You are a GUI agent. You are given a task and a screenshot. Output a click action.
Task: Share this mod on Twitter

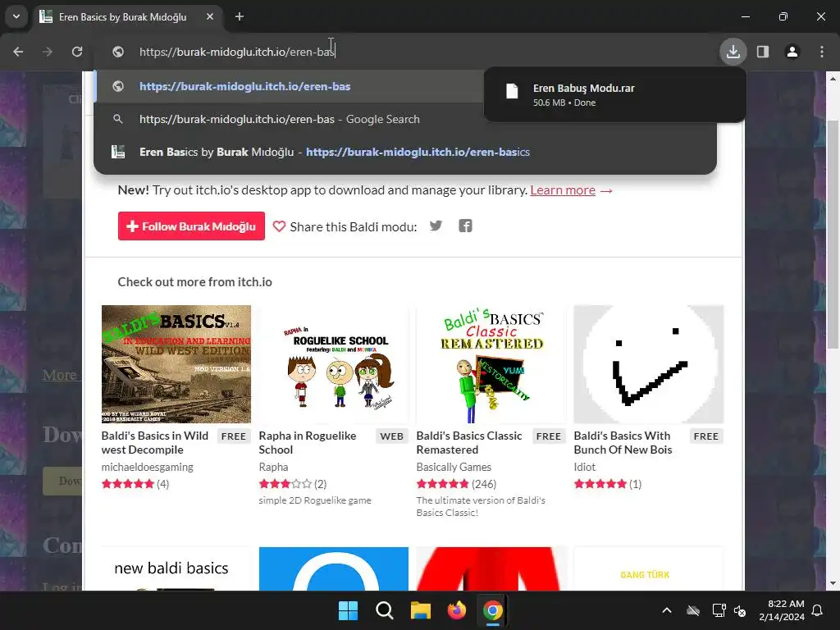[x=436, y=226]
